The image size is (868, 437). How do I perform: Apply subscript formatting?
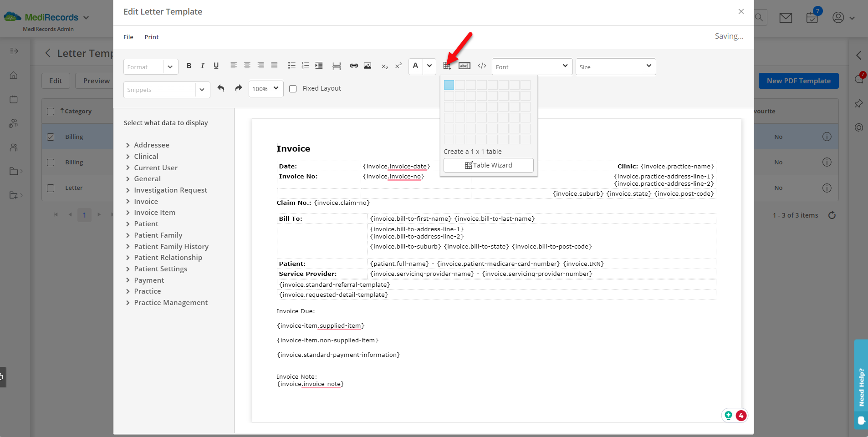coord(385,66)
